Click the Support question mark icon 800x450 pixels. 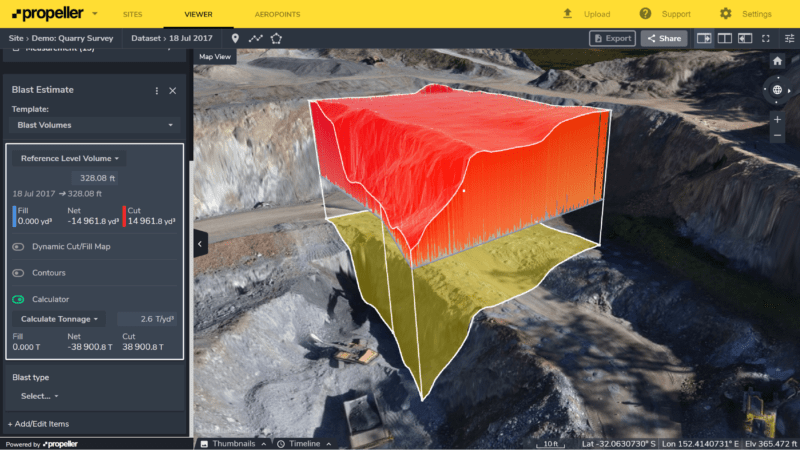645,14
